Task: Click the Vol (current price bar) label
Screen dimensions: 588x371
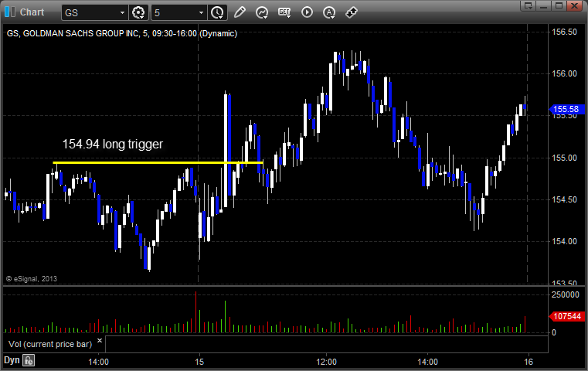Action: (50, 344)
